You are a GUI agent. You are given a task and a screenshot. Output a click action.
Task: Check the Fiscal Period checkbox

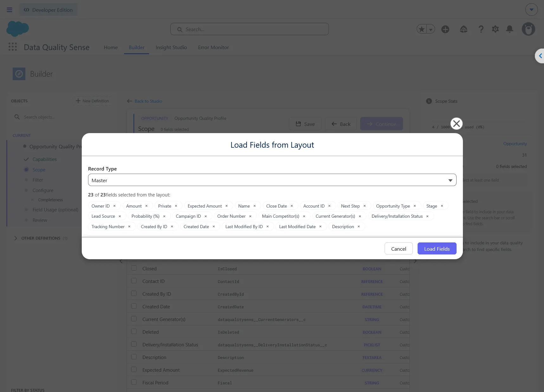[134, 382]
